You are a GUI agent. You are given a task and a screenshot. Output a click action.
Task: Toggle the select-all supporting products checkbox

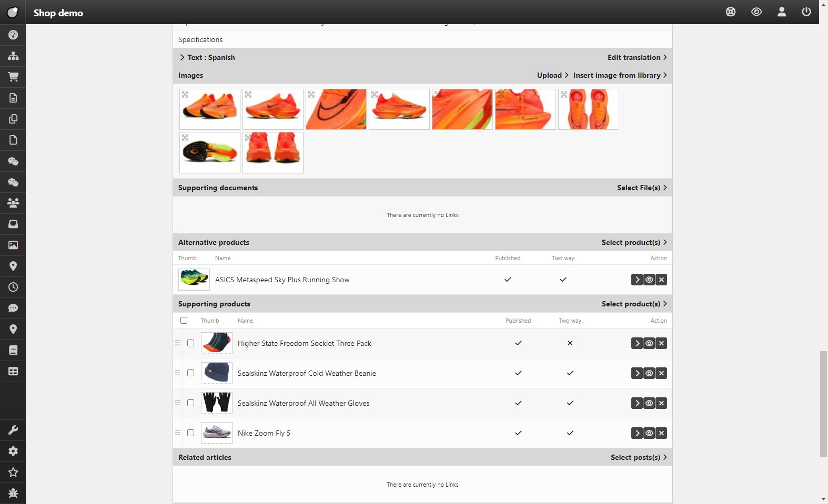point(184,321)
